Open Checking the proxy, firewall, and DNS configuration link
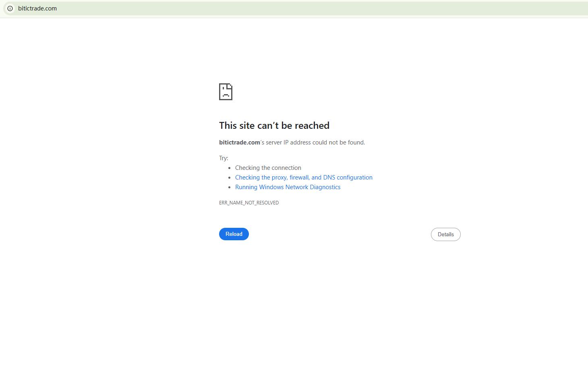This screenshot has height=392, width=588. tap(304, 177)
